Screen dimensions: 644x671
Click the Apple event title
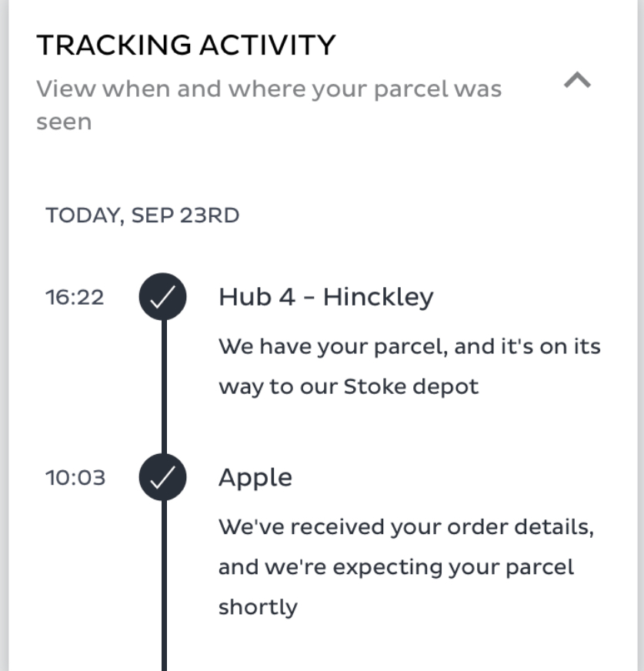(x=255, y=478)
